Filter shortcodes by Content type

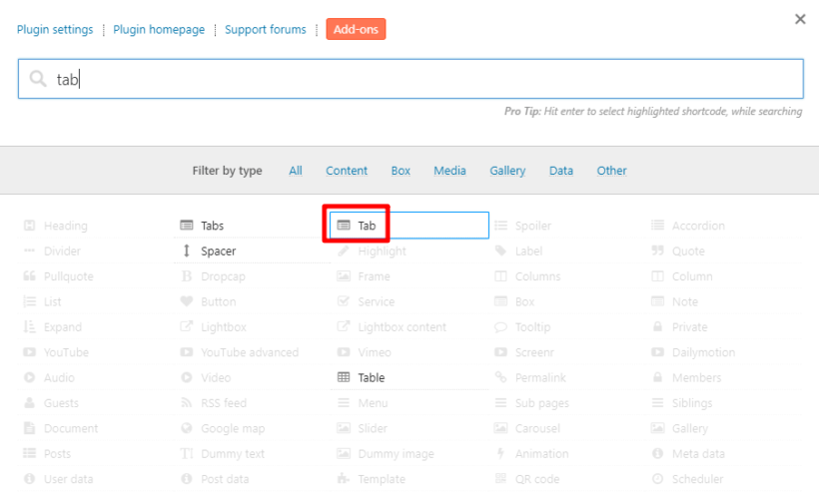pyautogui.click(x=347, y=171)
